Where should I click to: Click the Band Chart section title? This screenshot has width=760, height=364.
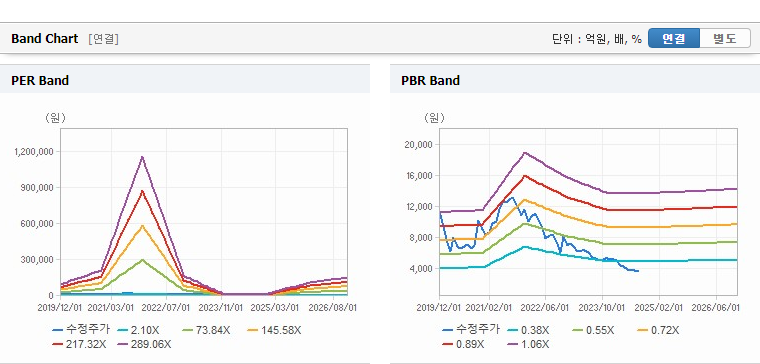point(45,39)
